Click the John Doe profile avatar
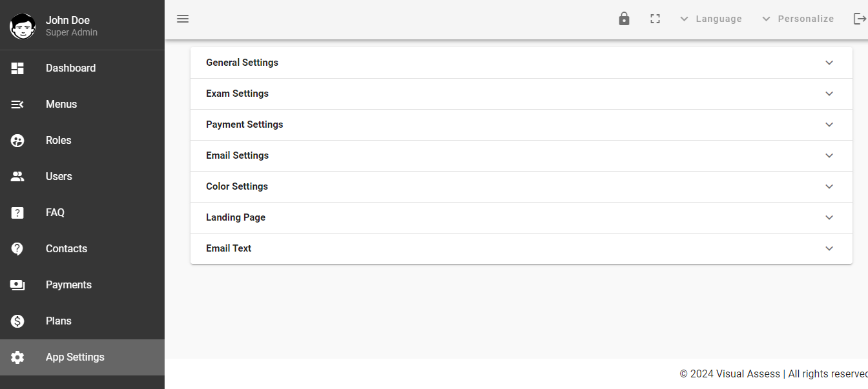This screenshot has width=868, height=389. [23, 26]
